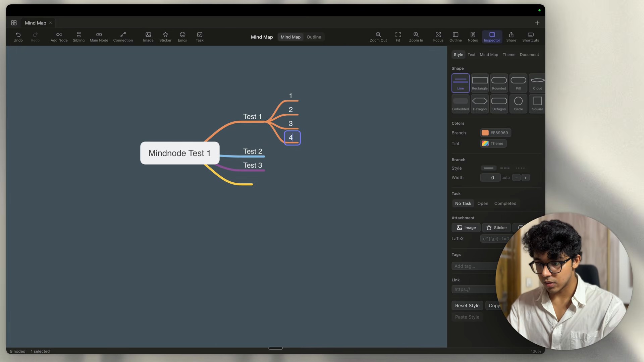The image size is (644, 362).
Task: Add a Sibling node via toolbar
Action: (x=78, y=37)
